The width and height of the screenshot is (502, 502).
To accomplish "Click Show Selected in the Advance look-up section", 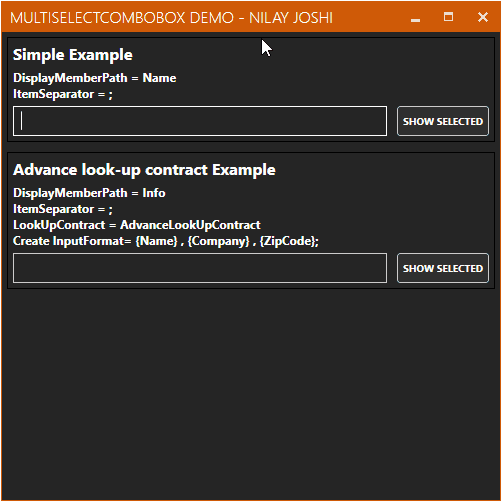I will click(443, 268).
